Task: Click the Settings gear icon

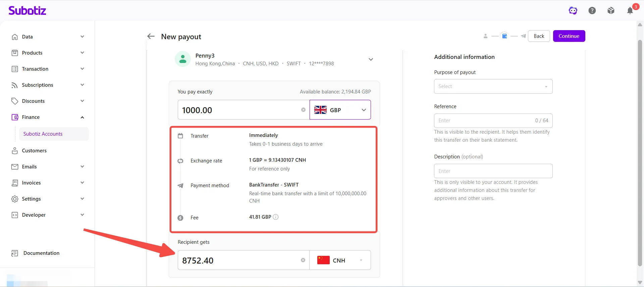Action: tap(15, 199)
